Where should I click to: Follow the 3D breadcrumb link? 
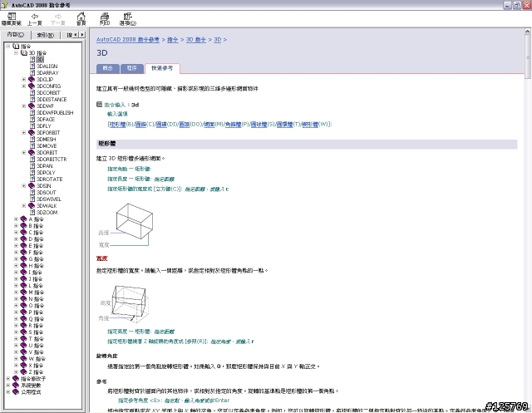(x=218, y=40)
